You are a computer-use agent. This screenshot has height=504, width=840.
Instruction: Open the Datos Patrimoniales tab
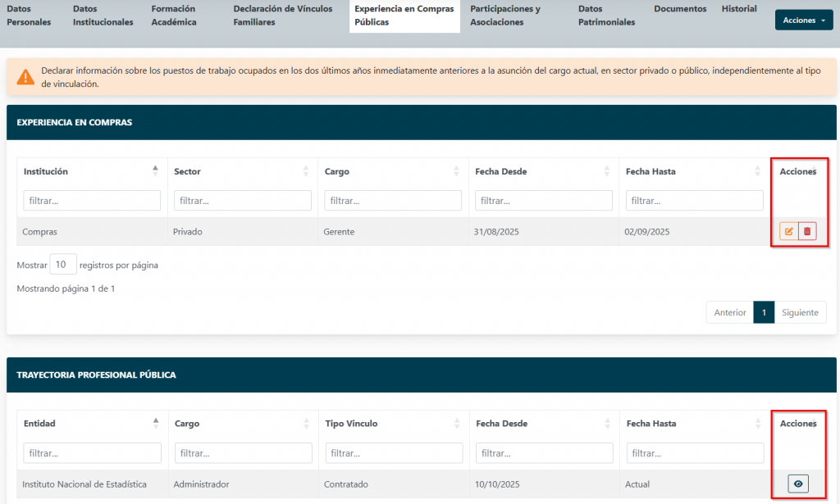pos(606,16)
